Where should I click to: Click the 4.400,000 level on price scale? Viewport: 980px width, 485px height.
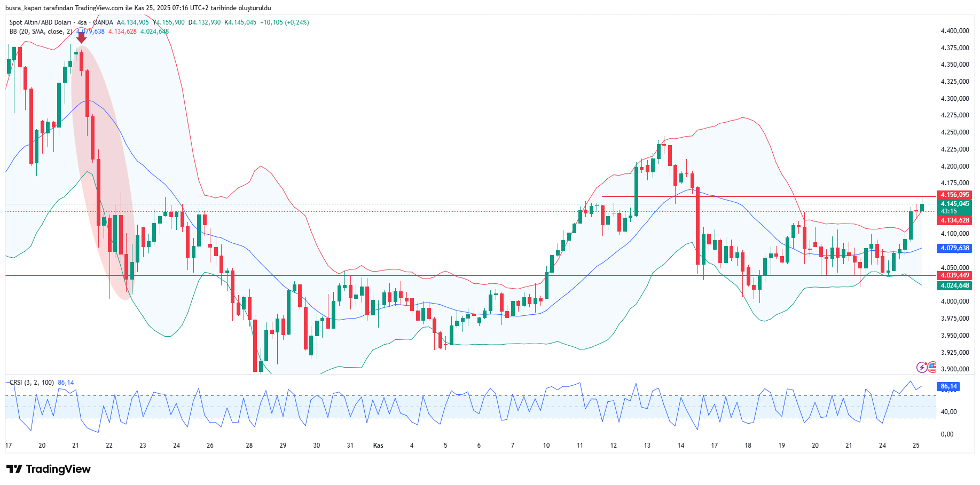click(x=954, y=31)
